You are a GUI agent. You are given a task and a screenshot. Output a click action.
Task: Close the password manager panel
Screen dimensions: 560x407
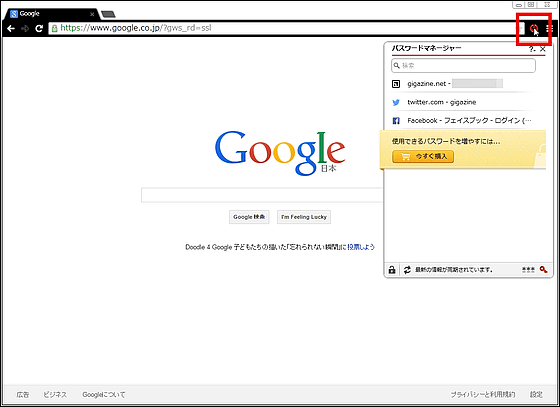[x=543, y=49]
